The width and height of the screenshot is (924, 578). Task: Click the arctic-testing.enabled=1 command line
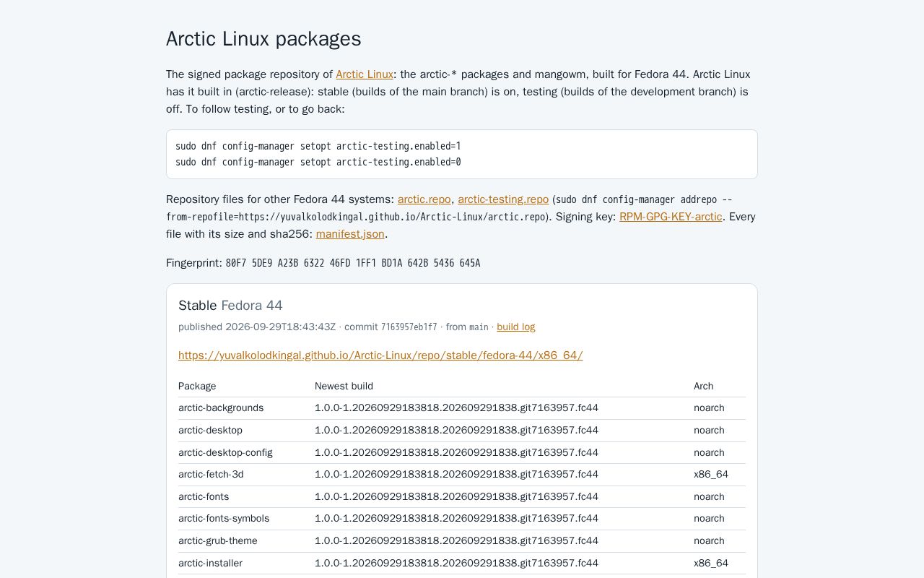[x=318, y=146]
